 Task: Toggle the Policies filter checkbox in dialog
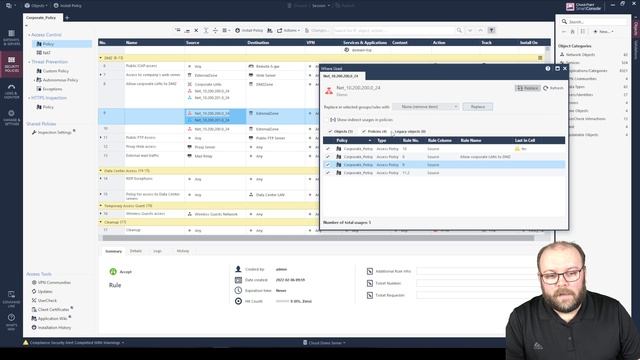pos(364,131)
